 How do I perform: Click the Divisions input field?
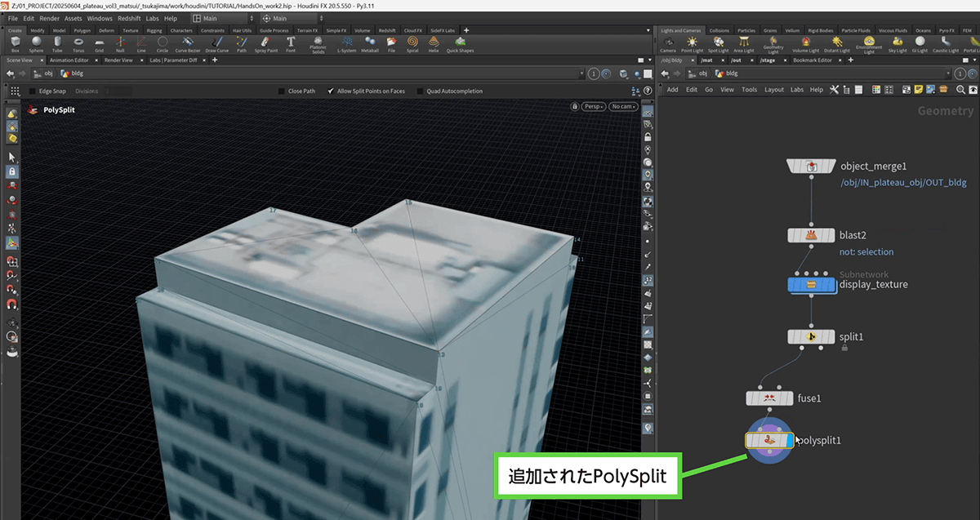coord(118,91)
